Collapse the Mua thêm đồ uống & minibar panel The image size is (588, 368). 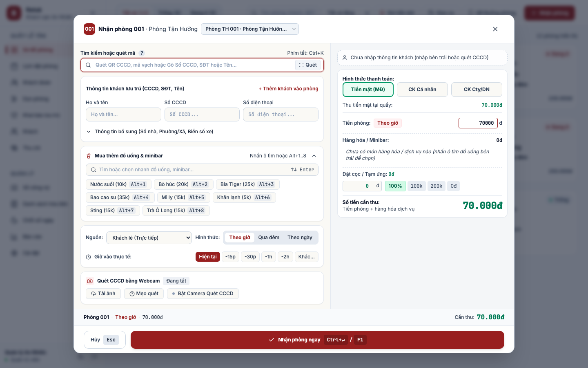(x=314, y=156)
